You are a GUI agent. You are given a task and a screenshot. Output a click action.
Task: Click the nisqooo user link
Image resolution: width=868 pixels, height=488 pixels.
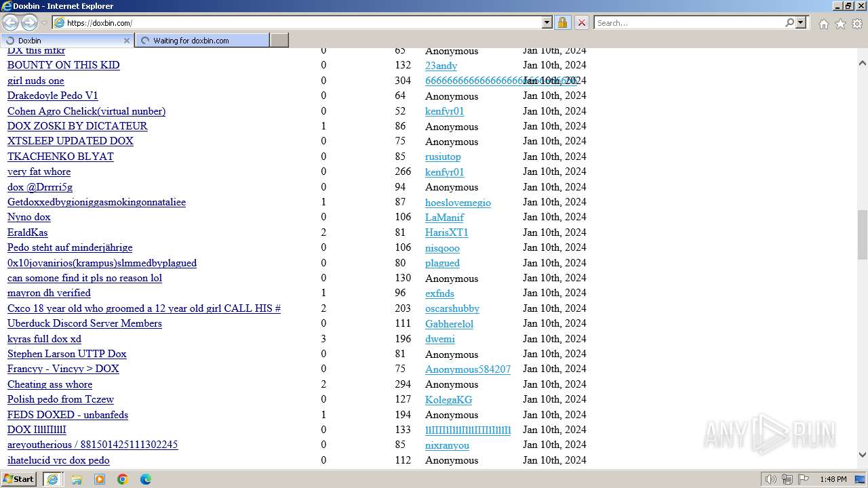[x=442, y=248]
